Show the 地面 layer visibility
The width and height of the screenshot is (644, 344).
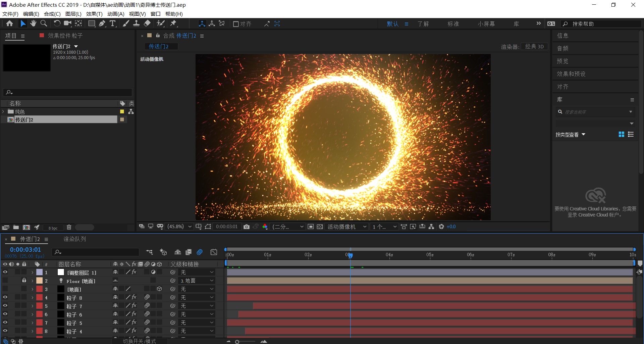5,289
